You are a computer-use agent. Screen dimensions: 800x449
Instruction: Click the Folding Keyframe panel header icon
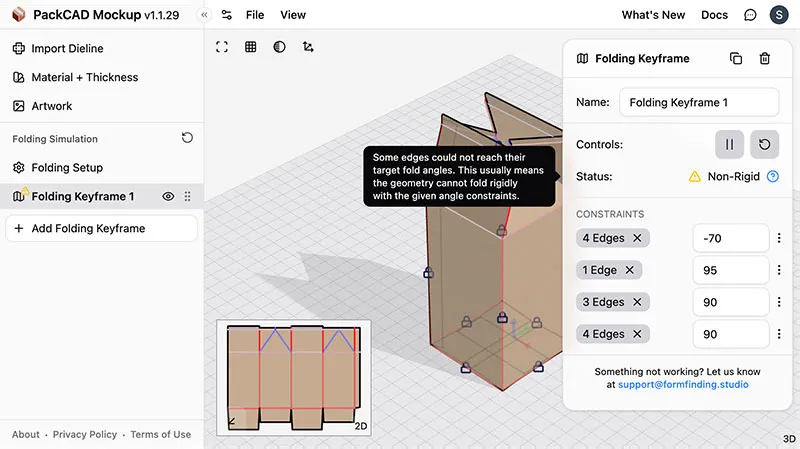click(582, 59)
